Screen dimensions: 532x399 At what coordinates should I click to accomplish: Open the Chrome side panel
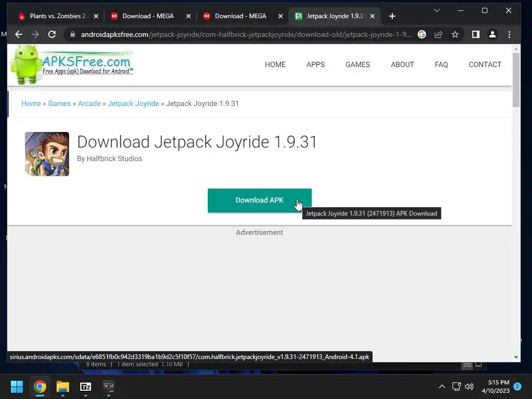(x=476, y=34)
